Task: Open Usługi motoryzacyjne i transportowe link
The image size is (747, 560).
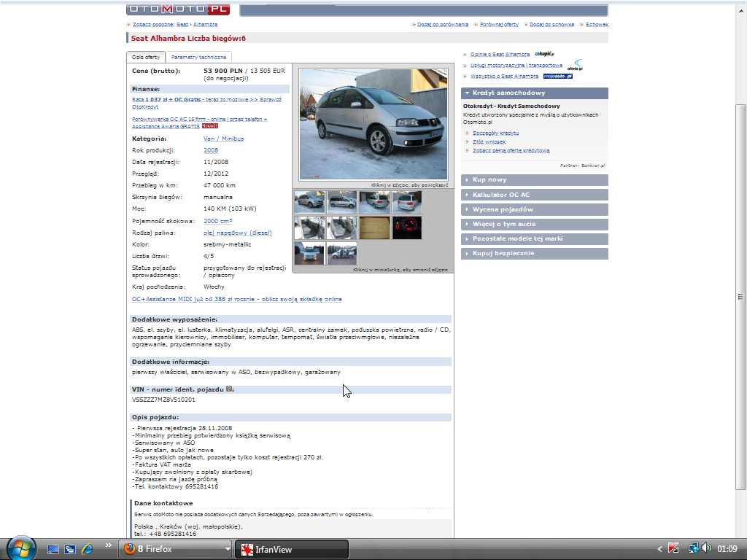Action: click(516, 65)
